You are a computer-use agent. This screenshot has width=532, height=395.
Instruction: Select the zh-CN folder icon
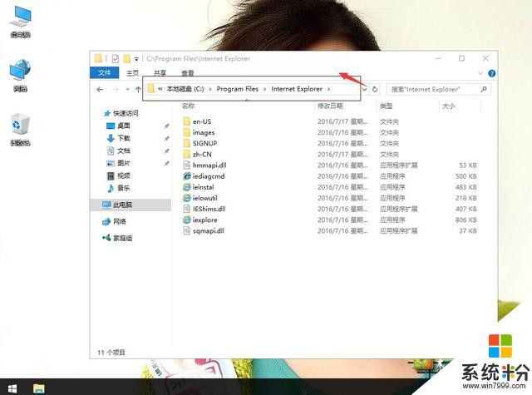[x=186, y=154]
